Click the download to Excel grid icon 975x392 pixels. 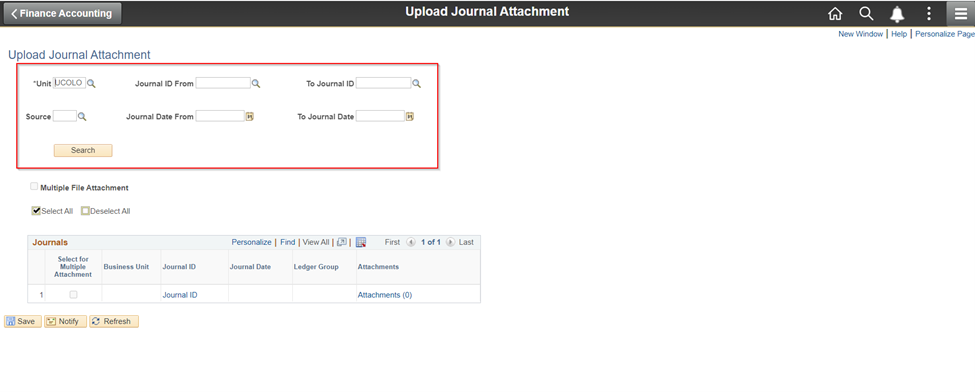[x=361, y=242]
